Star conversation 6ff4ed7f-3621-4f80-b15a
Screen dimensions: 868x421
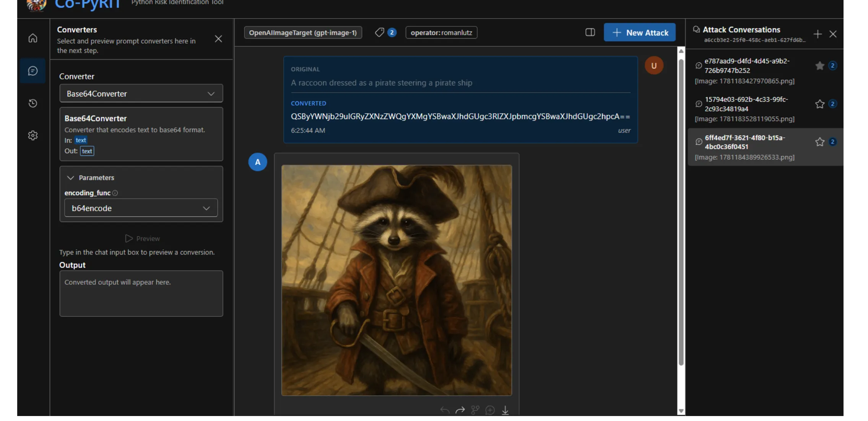[x=819, y=142]
